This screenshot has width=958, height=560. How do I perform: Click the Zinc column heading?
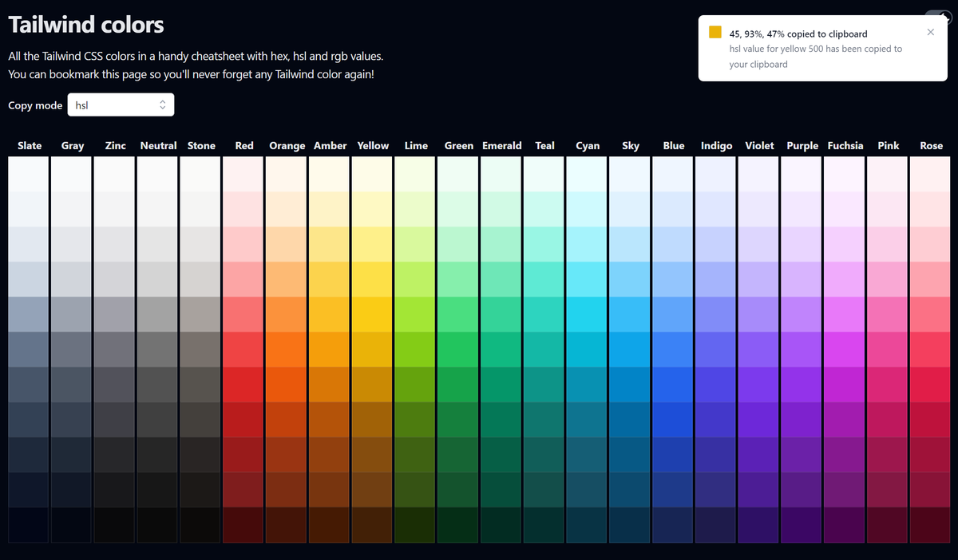point(116,146)
